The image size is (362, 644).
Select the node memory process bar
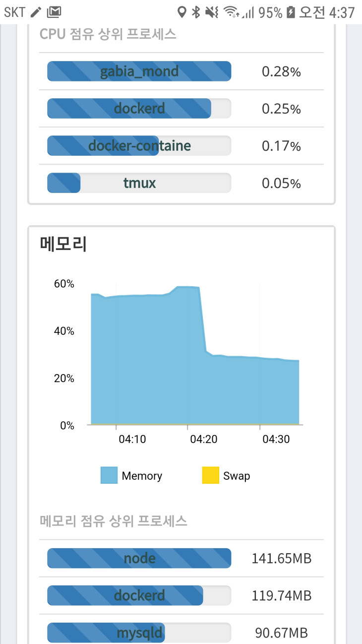[x=139, y=558]
